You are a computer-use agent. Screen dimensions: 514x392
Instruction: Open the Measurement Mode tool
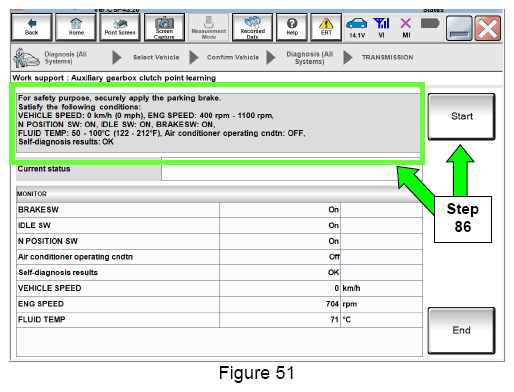pyautogui.click(x=209, y=27)
